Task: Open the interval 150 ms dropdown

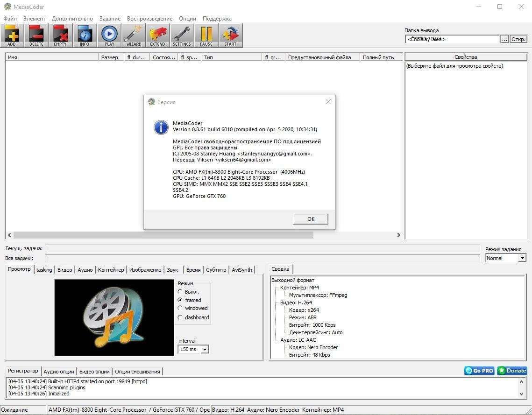Action: [205, 349]
